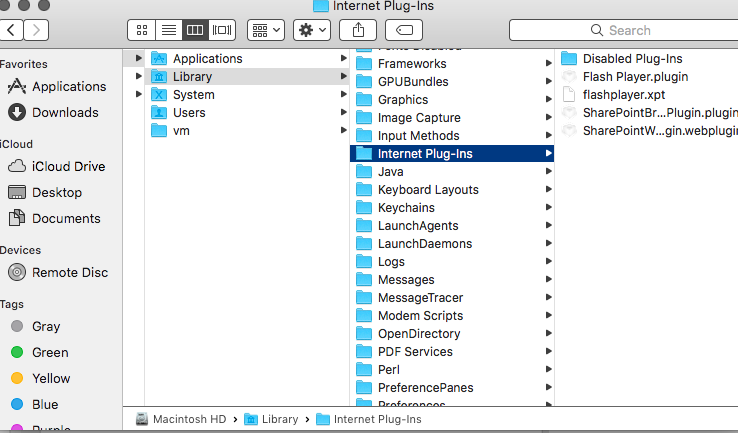Open the GPUBundles folder
The image size is (738, 433).
[x=452, y=81]
